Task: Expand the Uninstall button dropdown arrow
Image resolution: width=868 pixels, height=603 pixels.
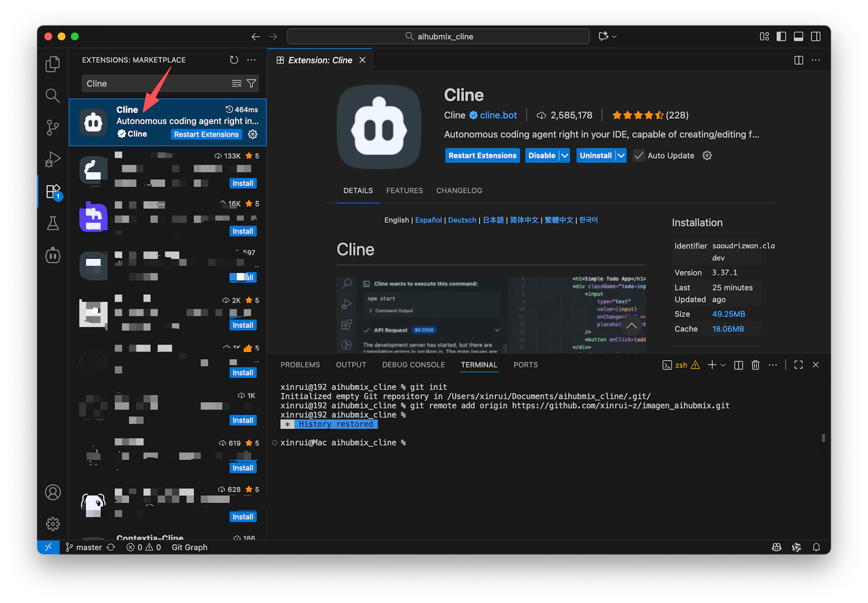Action: 621,156
